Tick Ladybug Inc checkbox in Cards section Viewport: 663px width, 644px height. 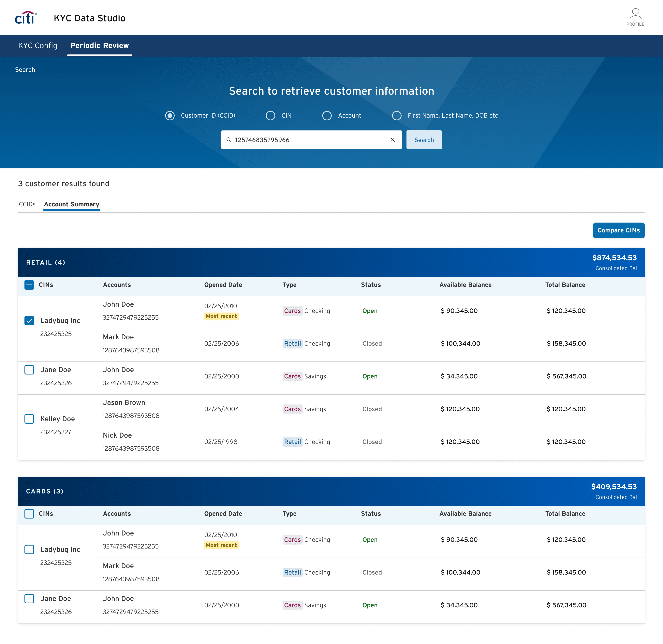29,549
